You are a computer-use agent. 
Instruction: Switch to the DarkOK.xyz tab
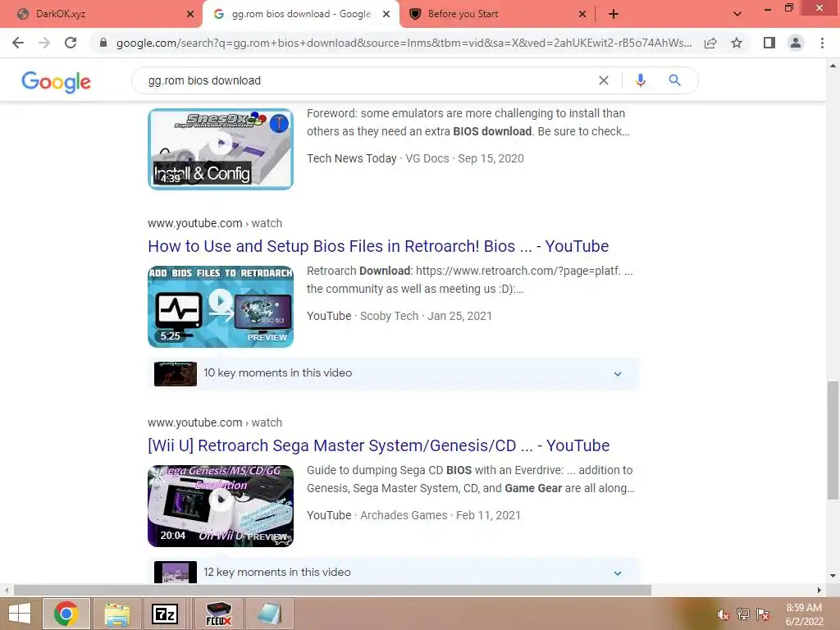click(102, 15)
